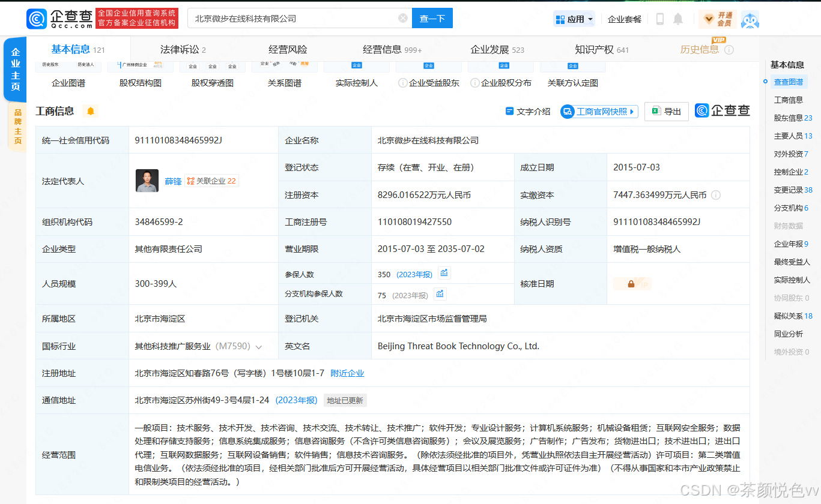Jump to 股东信息 23 in sidebar
The width and height of the screenshot is (821, 504).
[x=793, y=118]
